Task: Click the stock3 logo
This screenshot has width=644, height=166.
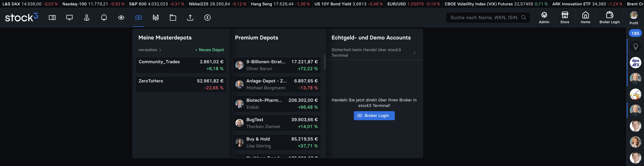Action: (21, 17)
